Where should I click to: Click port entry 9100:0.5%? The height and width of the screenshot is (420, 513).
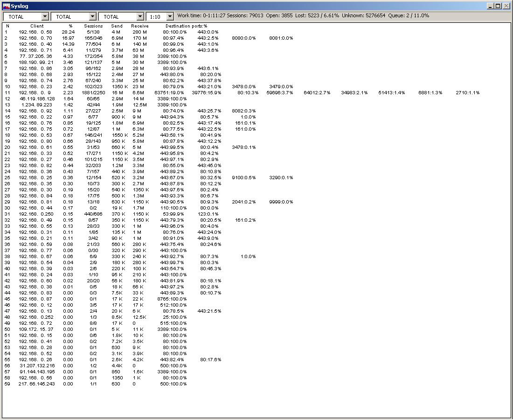click(x=244, y=177)
